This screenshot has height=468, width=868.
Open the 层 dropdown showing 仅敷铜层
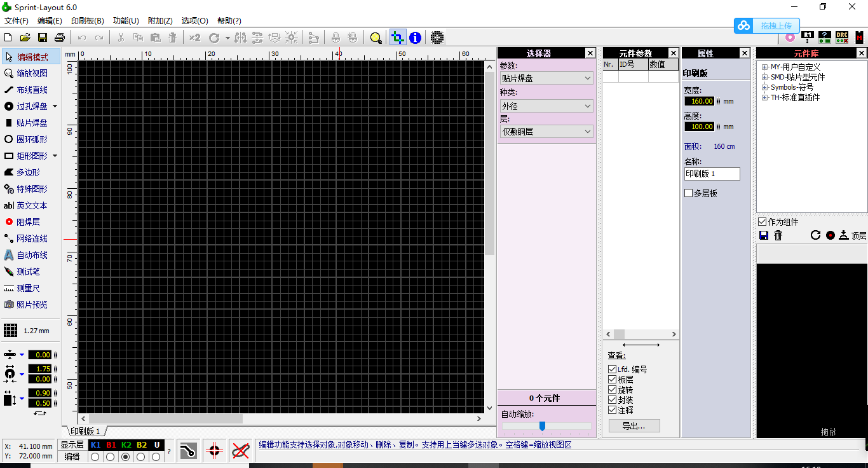pyautogui.click(x=546, y=132)
